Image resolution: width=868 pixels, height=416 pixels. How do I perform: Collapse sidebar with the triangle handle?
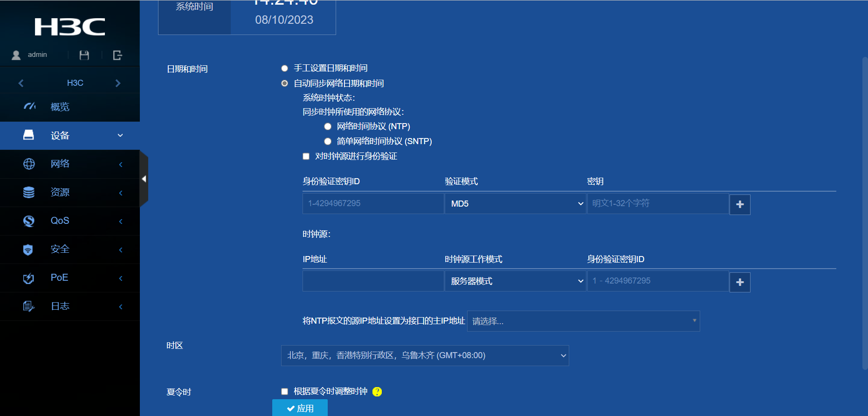pos(144,179)
